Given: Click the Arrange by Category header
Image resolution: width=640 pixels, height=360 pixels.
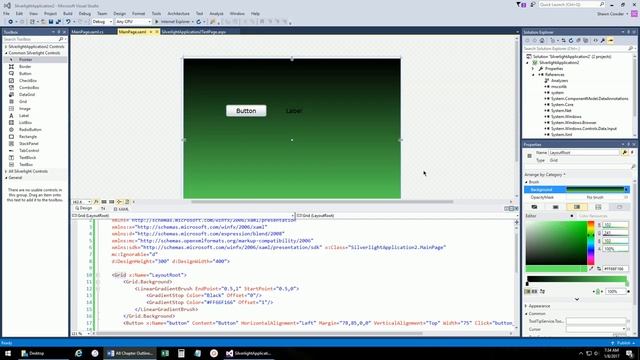Looking at the screenshot, I should pos(544,174).
